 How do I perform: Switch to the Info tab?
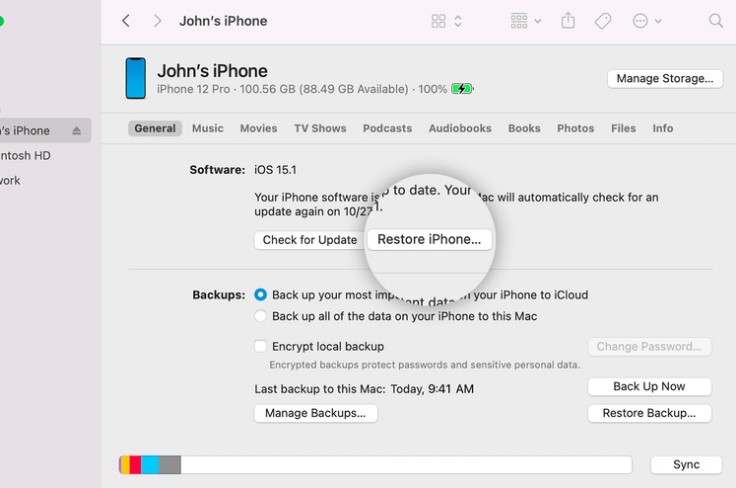(x=662, y=128)
